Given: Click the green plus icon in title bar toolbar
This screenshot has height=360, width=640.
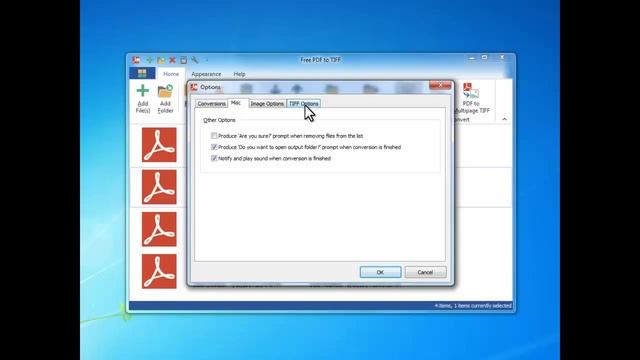Looking at the screenshot, I should tap(150, 60).
